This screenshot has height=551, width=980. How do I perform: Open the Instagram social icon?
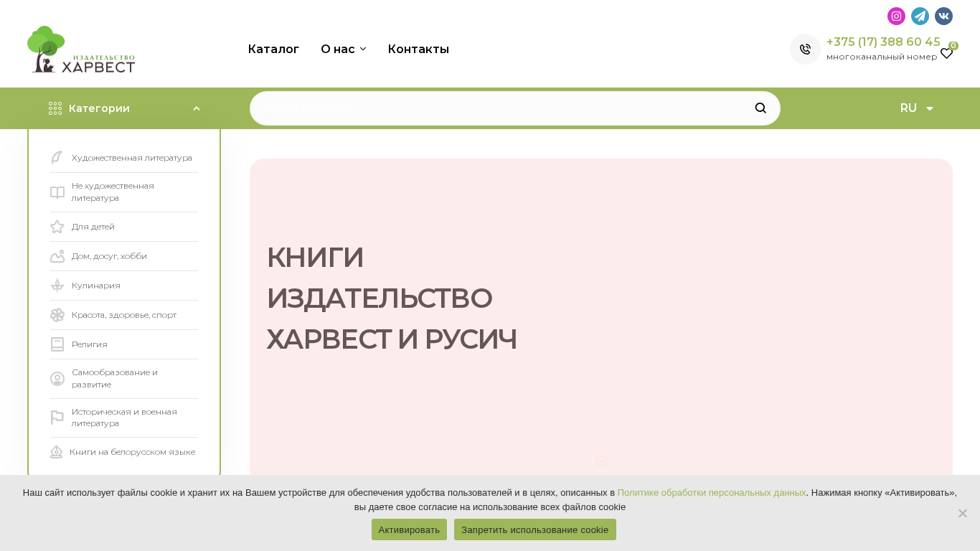coord(896,17)
